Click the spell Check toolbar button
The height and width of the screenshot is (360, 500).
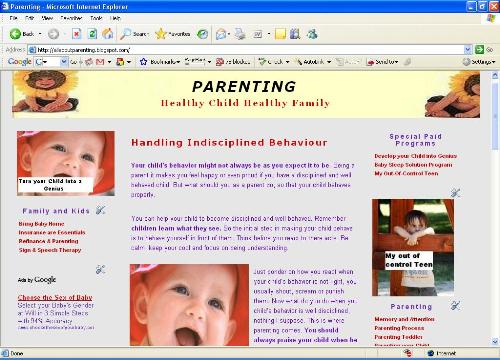coord(272,62)
